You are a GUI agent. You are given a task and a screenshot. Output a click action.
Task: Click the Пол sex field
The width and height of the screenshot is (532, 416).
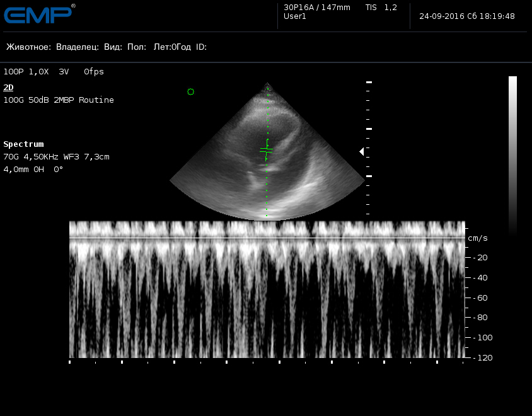coord(137,47)
